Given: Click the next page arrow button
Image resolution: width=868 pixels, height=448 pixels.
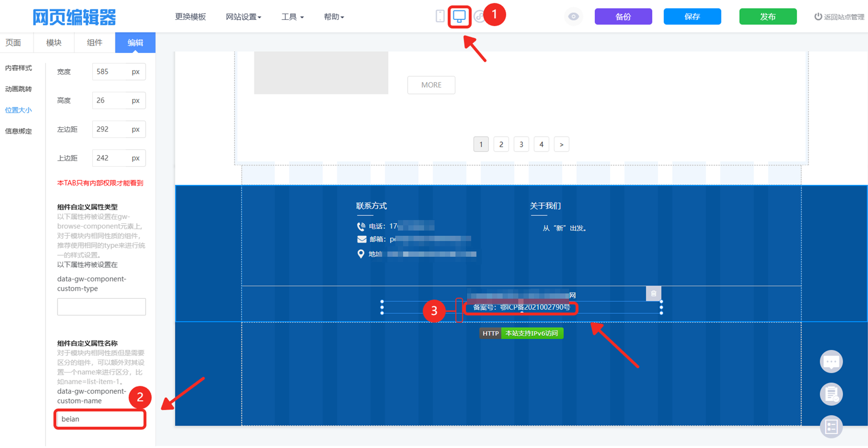Looking at the screenshot, I should [x=561, y=144].
